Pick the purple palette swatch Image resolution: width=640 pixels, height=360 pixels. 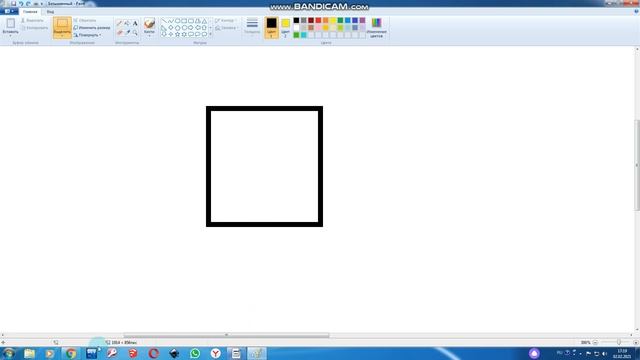pyautogui.click(x=362, y=20)
